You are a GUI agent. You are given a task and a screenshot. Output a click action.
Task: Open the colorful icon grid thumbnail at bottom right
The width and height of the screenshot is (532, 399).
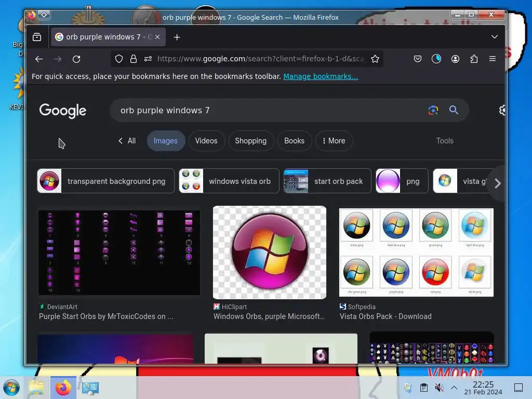(x=431, y=348)
